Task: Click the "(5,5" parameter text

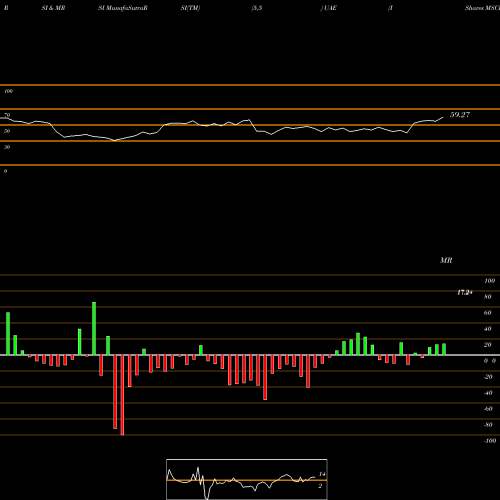Action: 257,8
